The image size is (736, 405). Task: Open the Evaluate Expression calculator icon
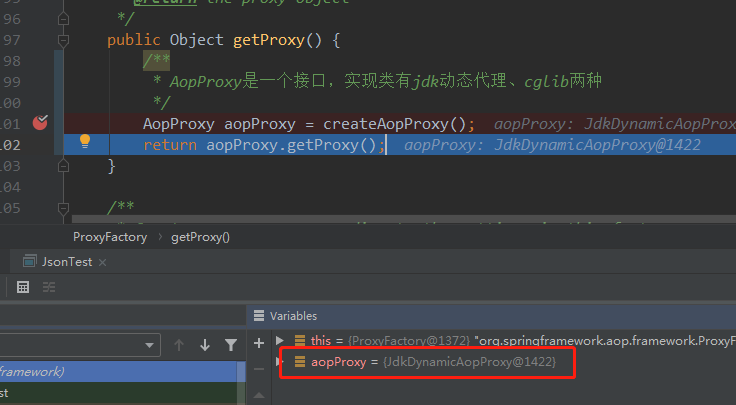click(x=23, y=287)
